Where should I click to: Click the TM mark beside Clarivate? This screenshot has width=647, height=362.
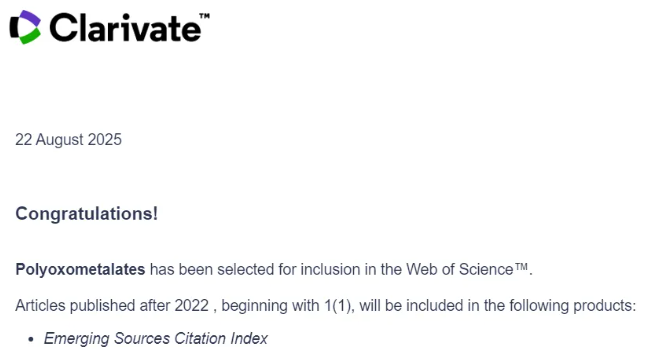[x=205, y=16]
